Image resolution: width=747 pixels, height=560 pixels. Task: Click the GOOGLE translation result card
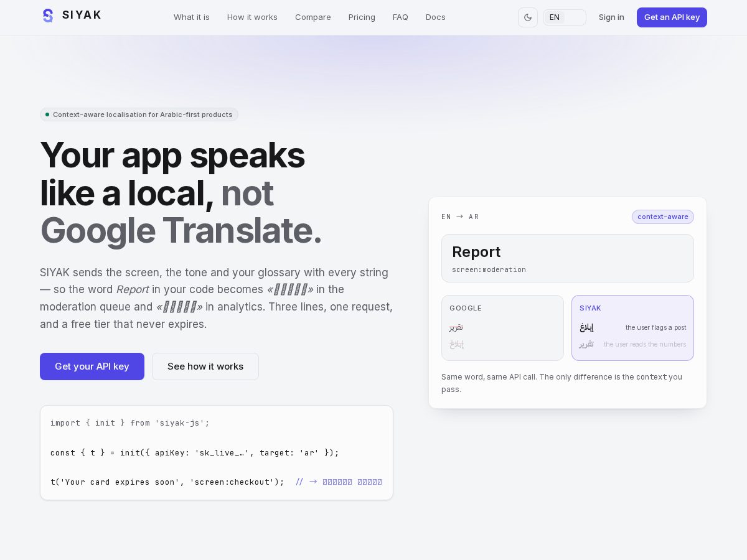(502, 328)
